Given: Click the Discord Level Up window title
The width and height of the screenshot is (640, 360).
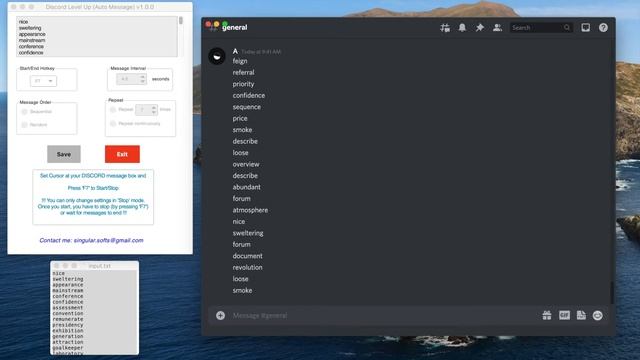Looking at the screenshot, I should tap(100, 7).
